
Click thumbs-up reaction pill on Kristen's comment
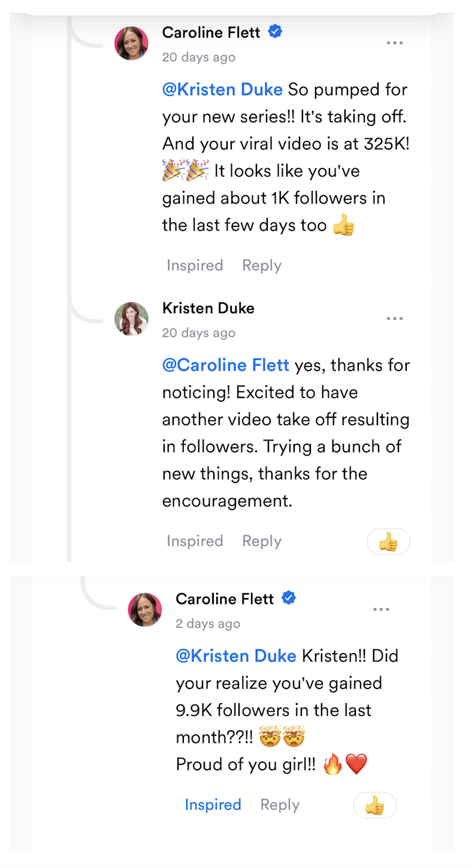click(388, 542)
